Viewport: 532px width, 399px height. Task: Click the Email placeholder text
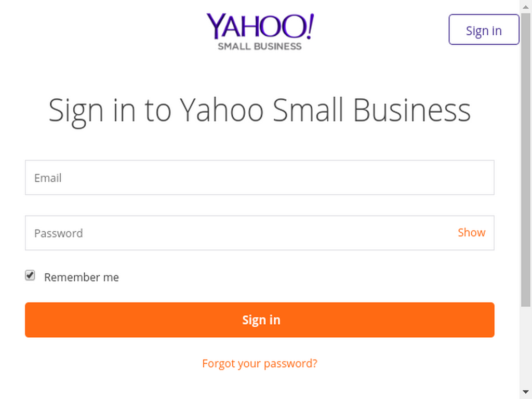point(48,178)
